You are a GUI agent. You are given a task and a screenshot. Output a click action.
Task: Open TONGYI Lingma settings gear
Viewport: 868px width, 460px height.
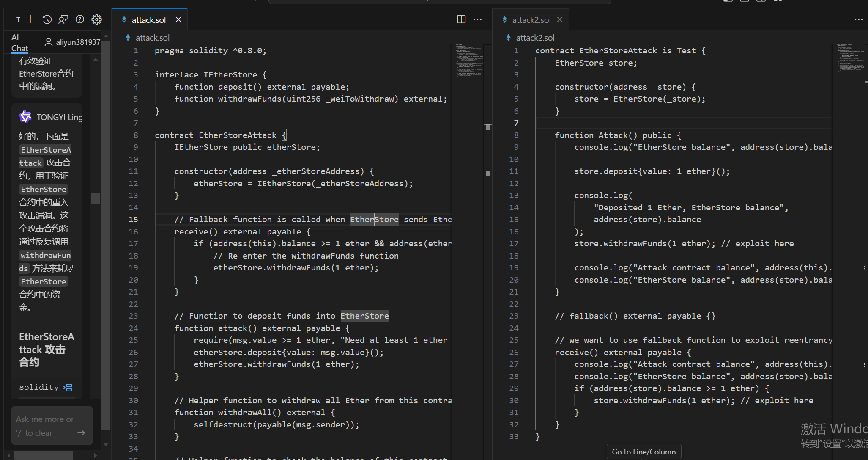click(97, 19)
